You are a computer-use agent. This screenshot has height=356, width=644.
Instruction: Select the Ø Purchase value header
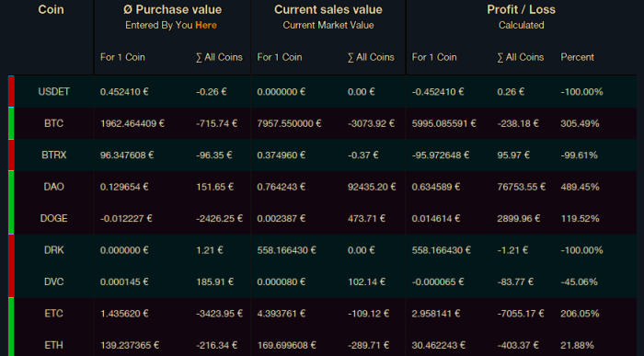(173, 9)
